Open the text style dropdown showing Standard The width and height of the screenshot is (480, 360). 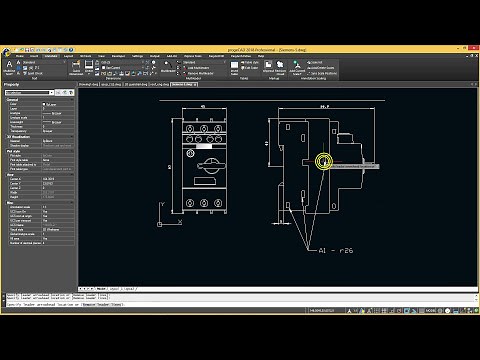(44, 62)
